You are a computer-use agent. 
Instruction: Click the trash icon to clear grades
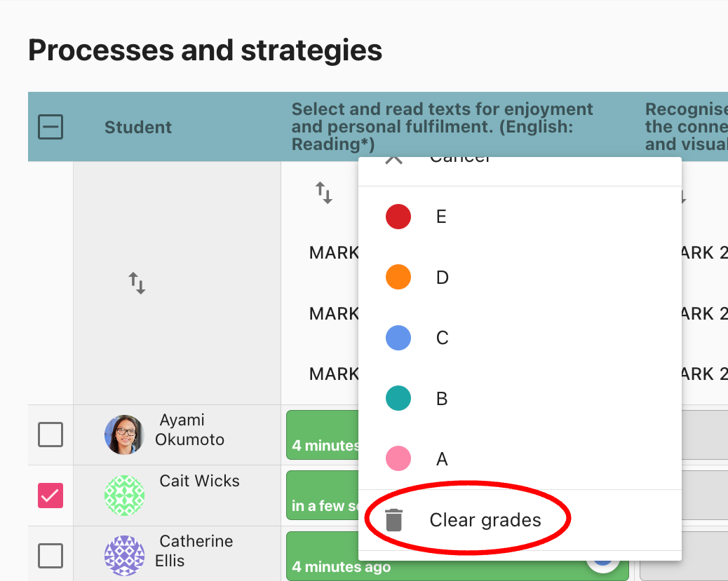[x=394, y=520]
